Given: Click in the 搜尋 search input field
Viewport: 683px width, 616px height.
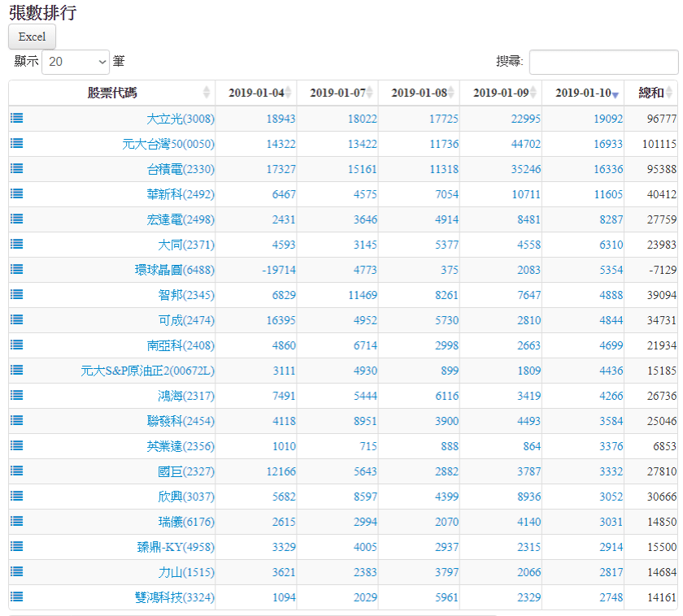Looking at the screenshot, I should pos(603,62).
